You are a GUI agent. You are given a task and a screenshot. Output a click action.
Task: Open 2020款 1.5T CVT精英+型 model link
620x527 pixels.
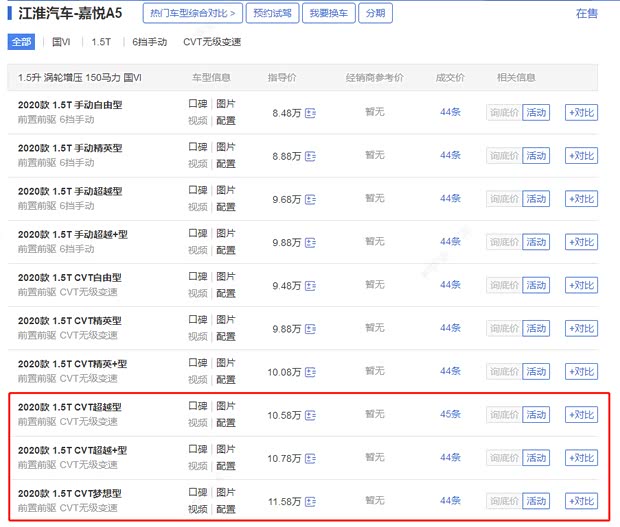pos(73,364)
